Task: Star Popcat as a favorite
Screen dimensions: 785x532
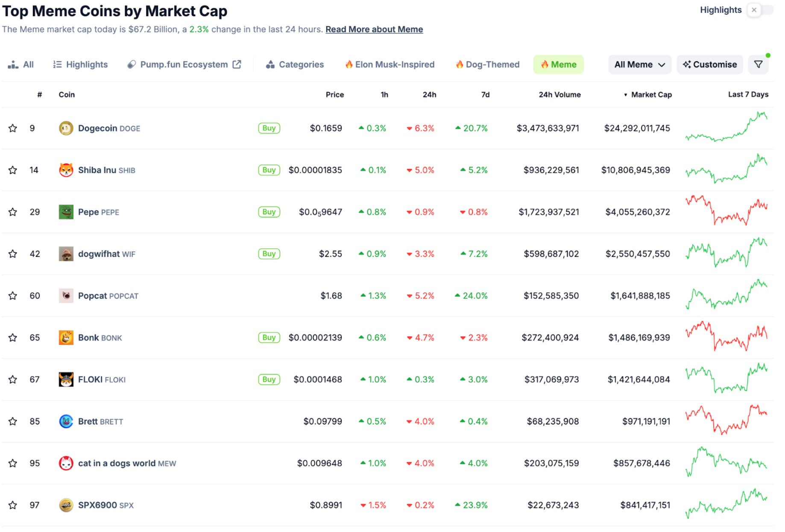Action: click(x=13, y=296)
